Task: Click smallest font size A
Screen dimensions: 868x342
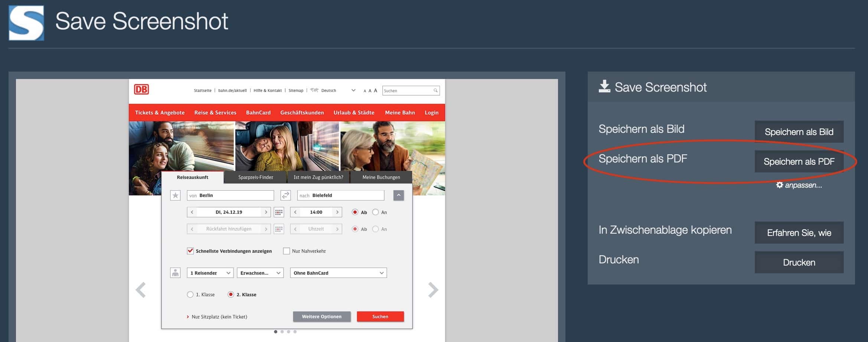Action: point(365,91)
